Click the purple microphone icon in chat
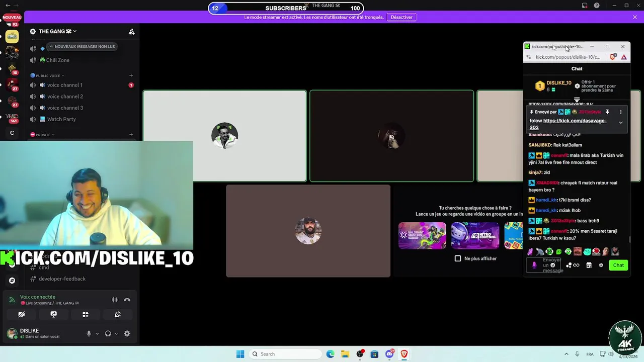This screenshot has height=362, width=644. click(x=534, y=265)
